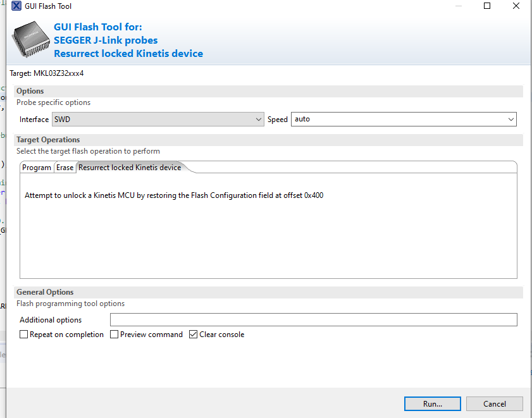Maximize the GUI Flash Tool window
Screen dimensions: 532x418
pos(487,6)
